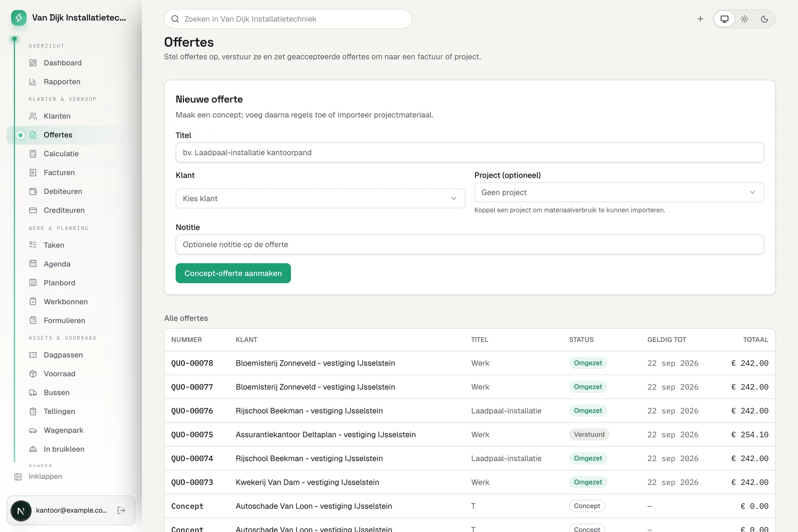
Task: Click the Agenda calendar icon
Action: pyautogui.click(x=33, y=264)
